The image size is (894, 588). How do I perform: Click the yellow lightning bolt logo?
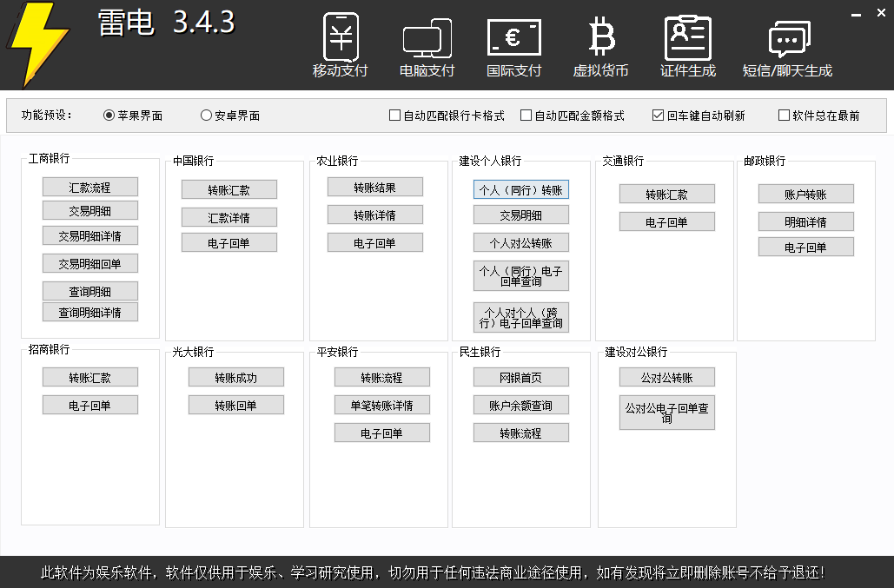[38, 44]
